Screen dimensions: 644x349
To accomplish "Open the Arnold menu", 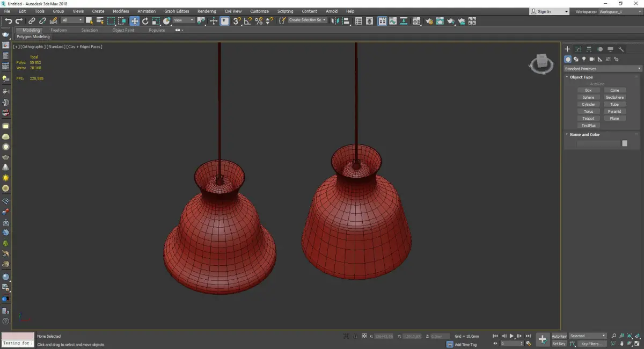I will click(332, 11).
